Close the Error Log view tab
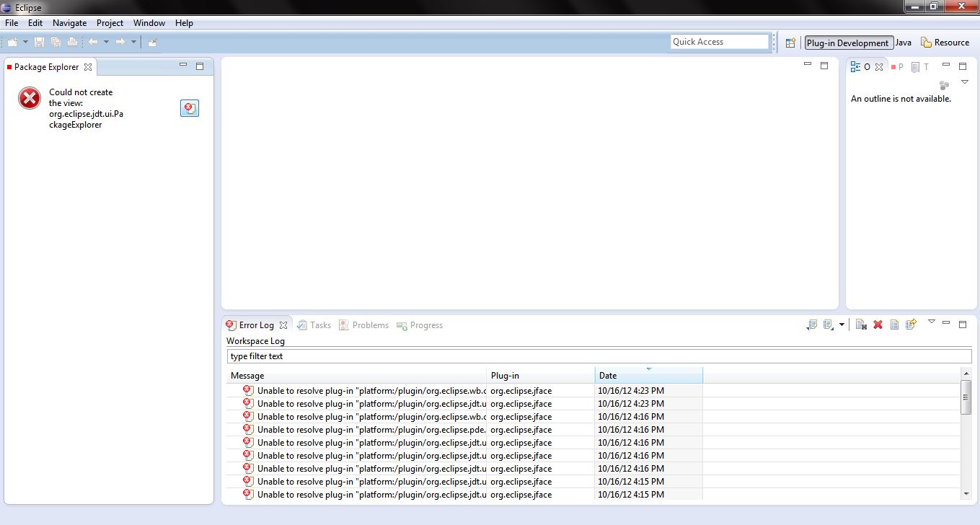Viewport: 980px width, 525px height. click(x=283, y=325)
